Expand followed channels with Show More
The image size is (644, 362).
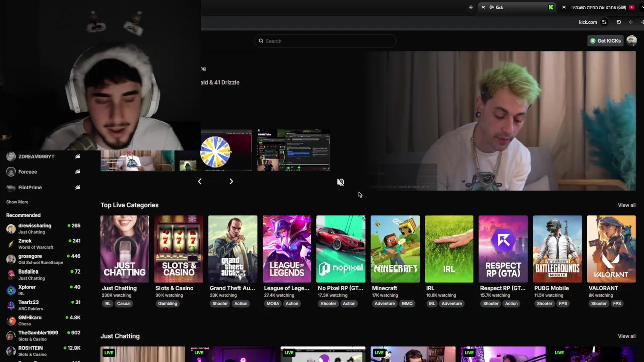coord(17,202)
